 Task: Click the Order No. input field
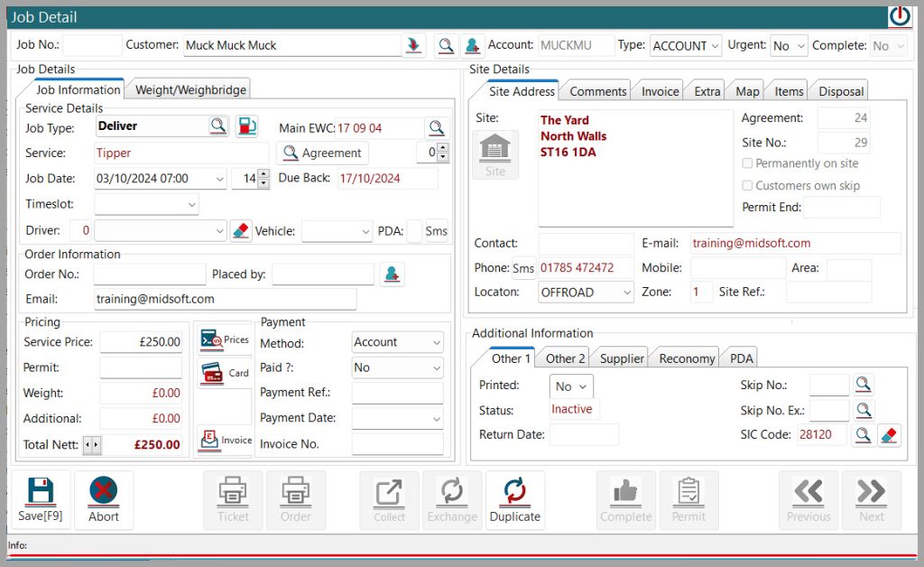(150, 274)
